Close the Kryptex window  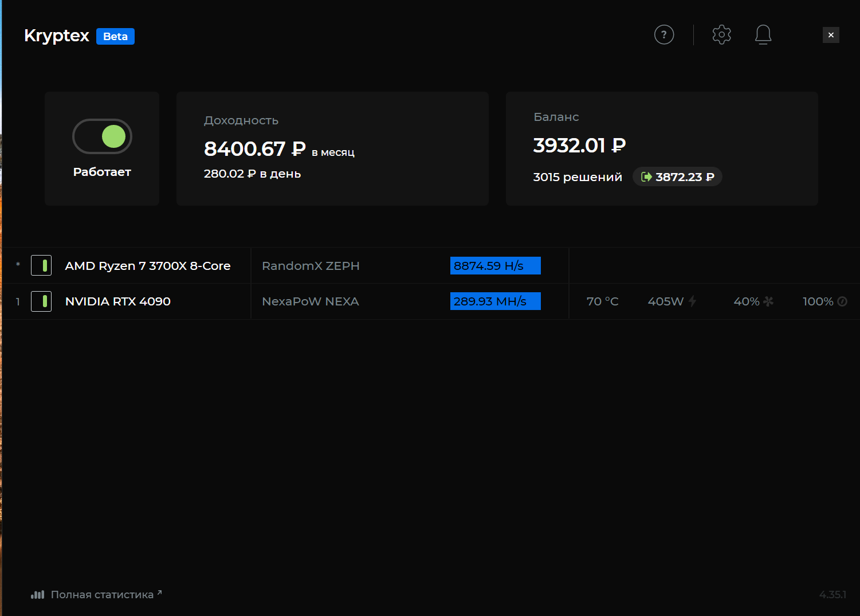tap(831, 35)
